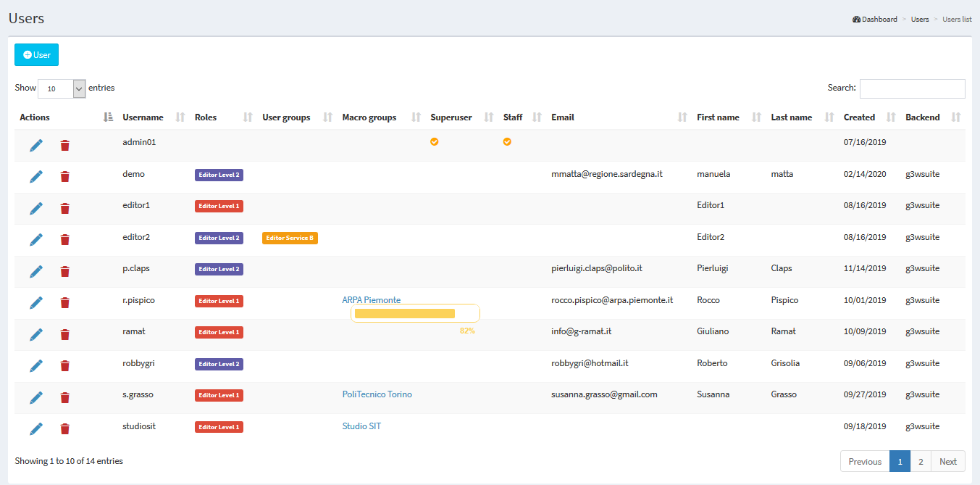Delete the p.claps user with trash icon
This screenshot has width=980, height=485.
[65, 272]
